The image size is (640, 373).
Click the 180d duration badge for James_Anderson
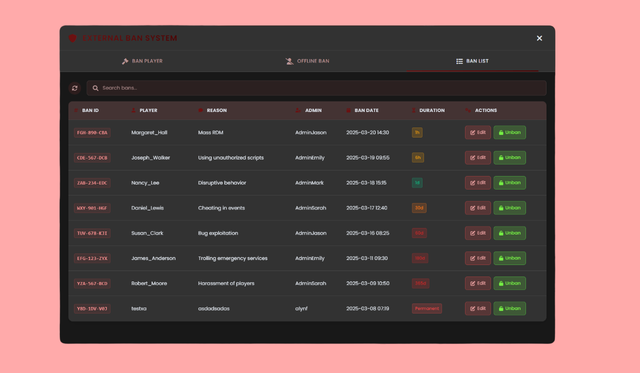[420, 258]
